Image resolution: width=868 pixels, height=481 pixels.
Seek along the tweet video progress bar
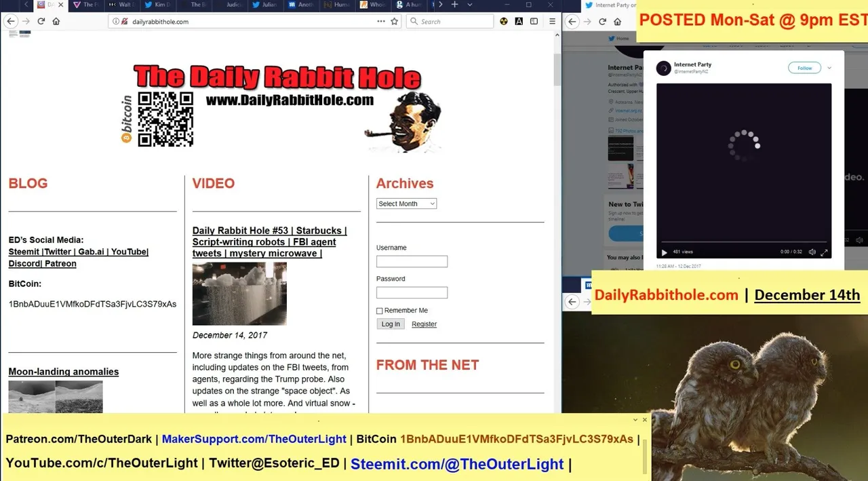(x=744, y=242)
